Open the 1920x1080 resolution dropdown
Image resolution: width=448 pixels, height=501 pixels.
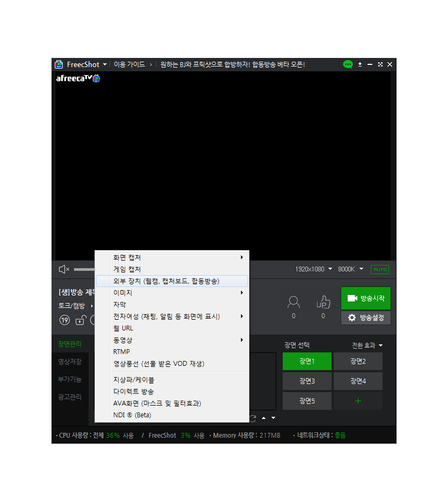coord(313,269)
